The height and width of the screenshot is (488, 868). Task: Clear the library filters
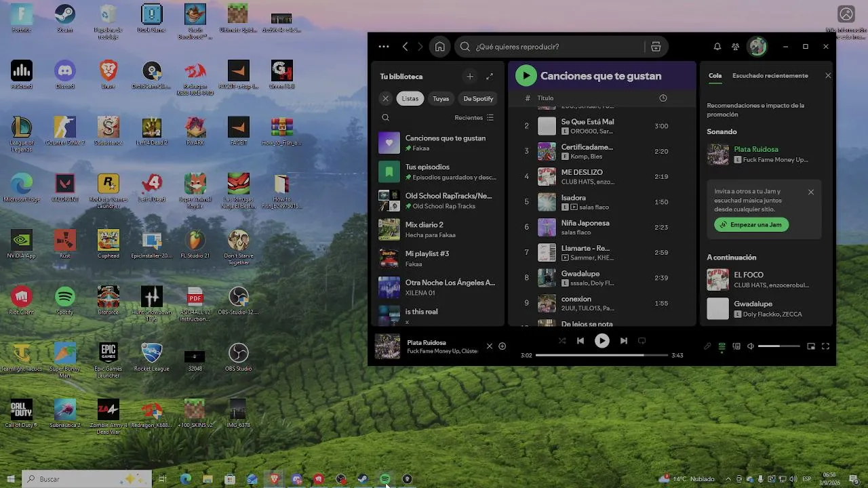pos(385,99)
